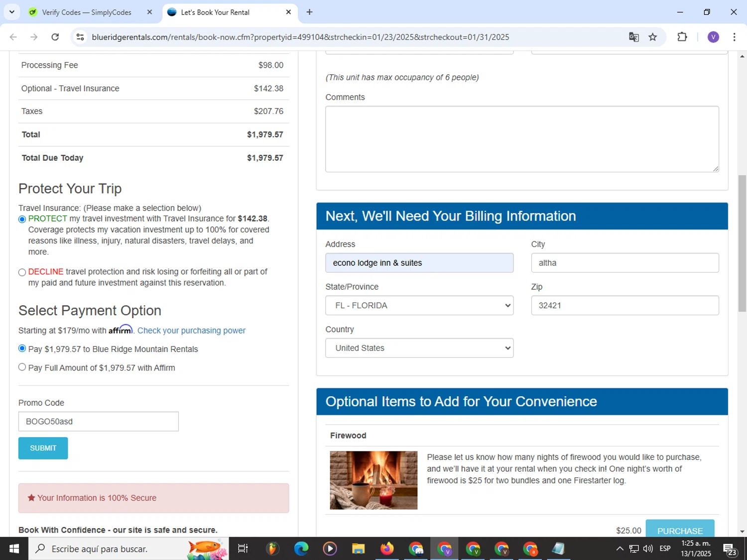This screenshot has width=747, height=560.
Task: Open the State/Province dropdown
Action: [419, 305]
